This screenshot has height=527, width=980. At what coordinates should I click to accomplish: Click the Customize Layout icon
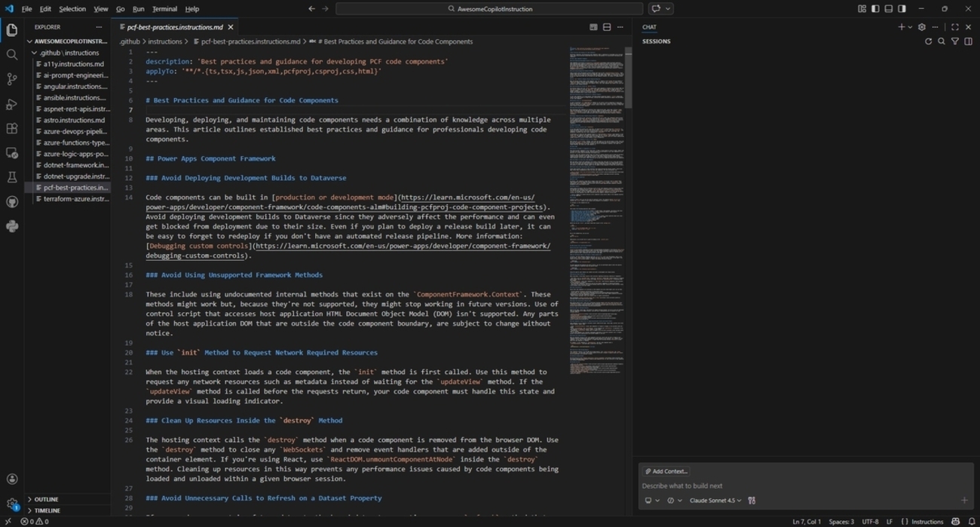click(x=862, y=9)
